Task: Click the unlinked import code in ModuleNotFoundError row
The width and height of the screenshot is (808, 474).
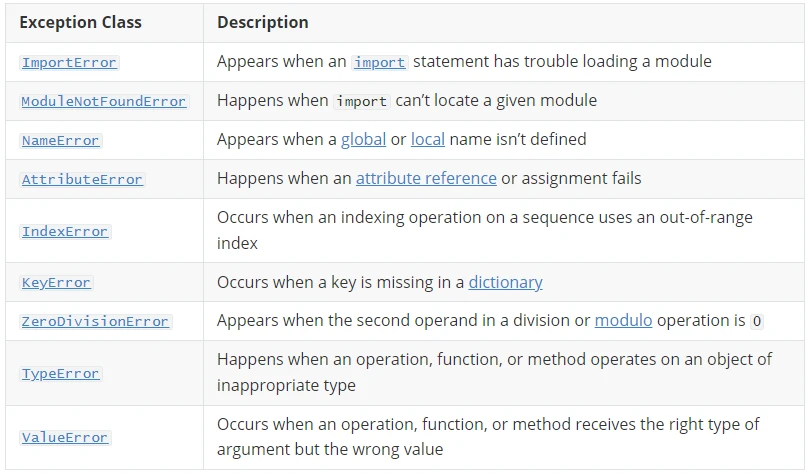Action: [361, 101]
